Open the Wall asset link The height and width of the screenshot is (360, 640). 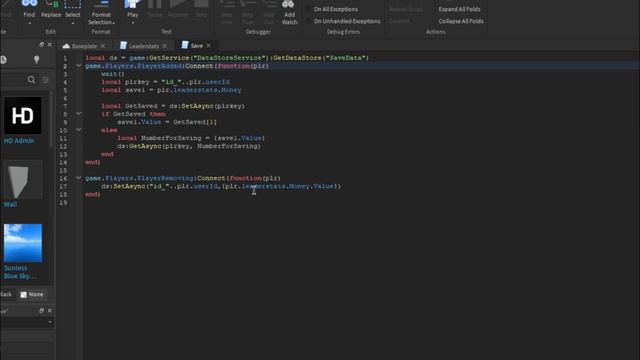[11, 204]
